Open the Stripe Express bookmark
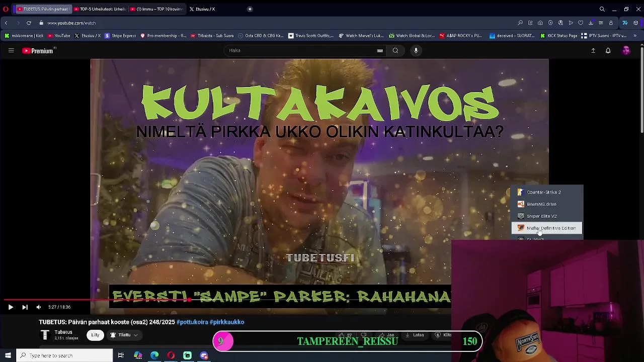The height and width of the screenshot is (362, 644). pos(120,36)
